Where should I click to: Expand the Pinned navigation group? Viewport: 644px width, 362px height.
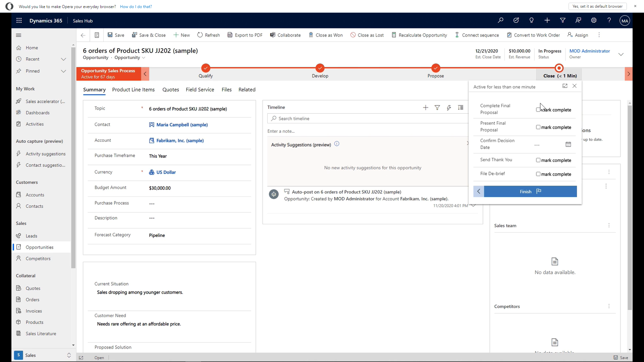click(x=63, y=71)
